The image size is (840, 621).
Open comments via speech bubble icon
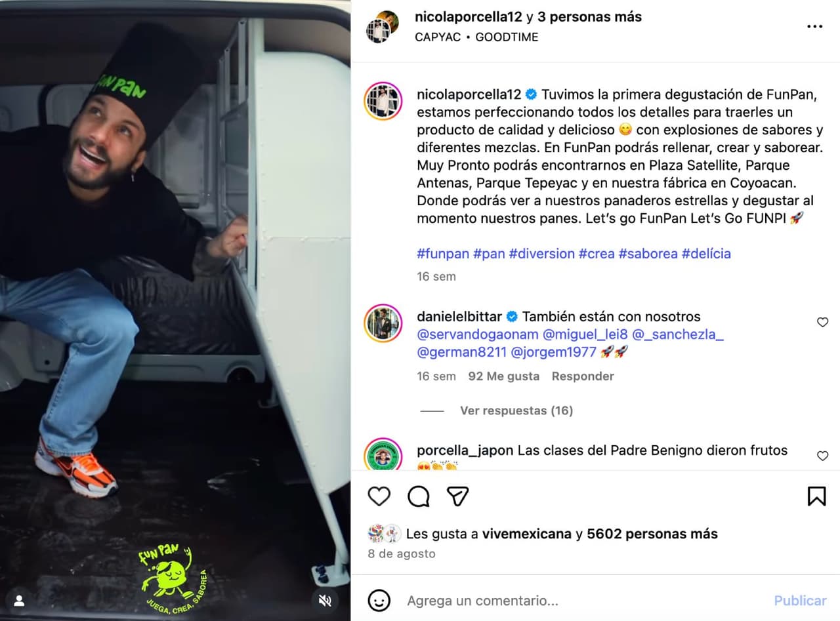pos(418,496)
